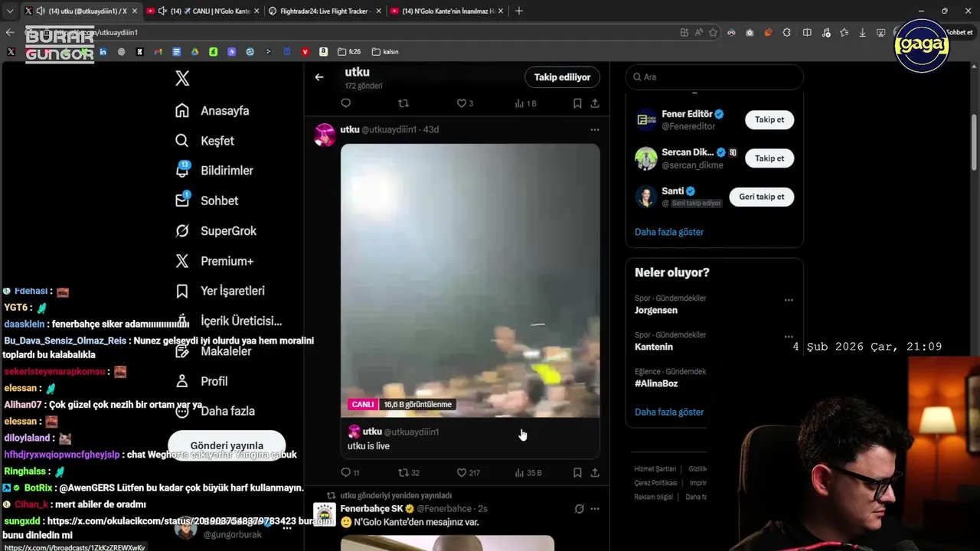Screen dimensions: 980x551
Task: Open options menu for Jorgensen trend
Action: coord(789,300)
